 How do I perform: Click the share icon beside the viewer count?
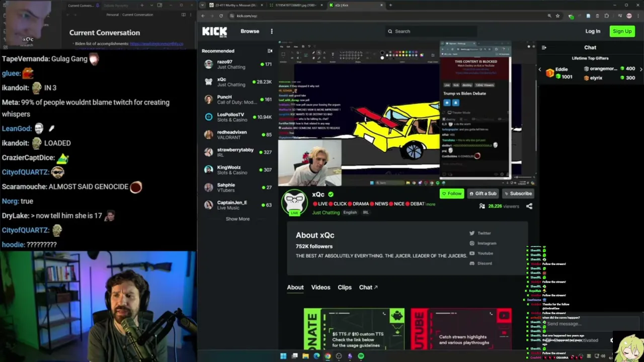[529, 206]
